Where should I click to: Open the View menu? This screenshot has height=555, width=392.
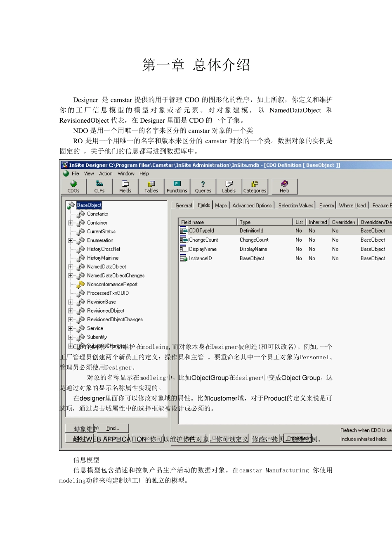(x=89, y=173)
